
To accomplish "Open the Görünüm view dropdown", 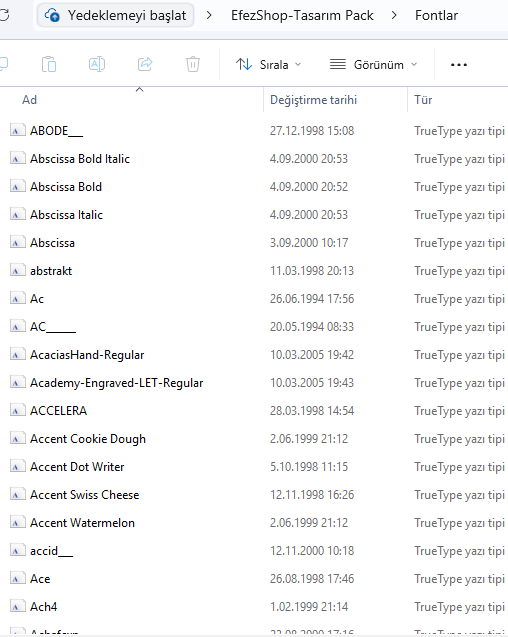I will (373, 64).
